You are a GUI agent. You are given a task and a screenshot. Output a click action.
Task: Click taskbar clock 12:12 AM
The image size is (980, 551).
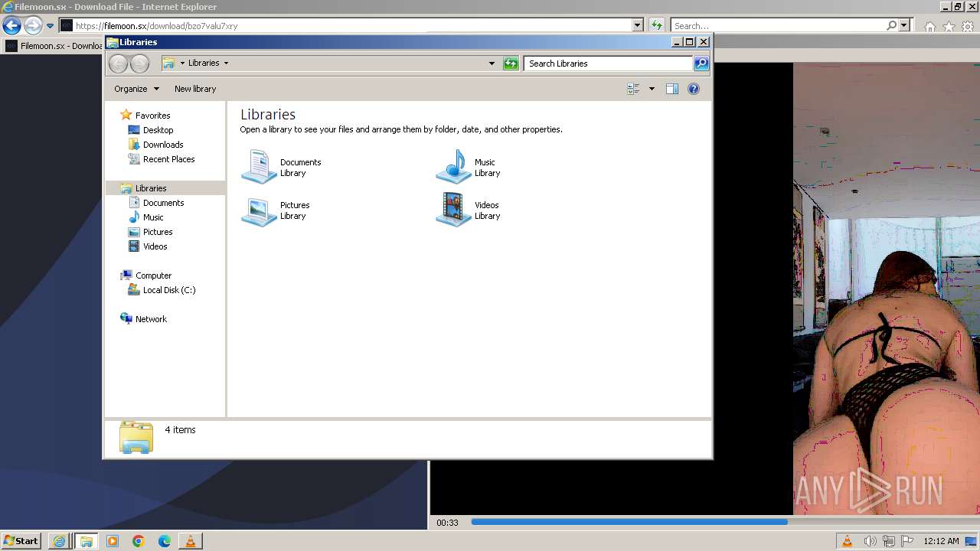pos(941,541)
